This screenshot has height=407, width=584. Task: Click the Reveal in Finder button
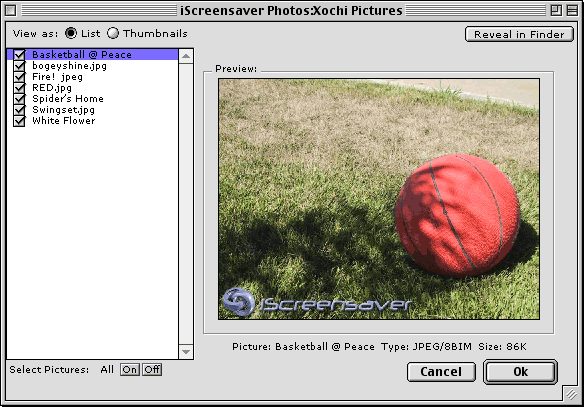[x=519, y=34]
